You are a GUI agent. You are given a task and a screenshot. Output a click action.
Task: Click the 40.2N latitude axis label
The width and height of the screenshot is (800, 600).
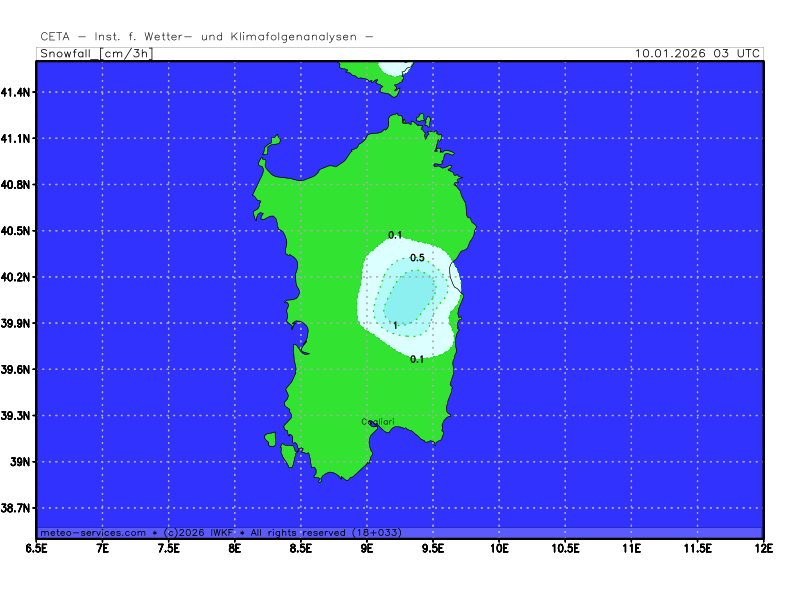tap(16, 277)
